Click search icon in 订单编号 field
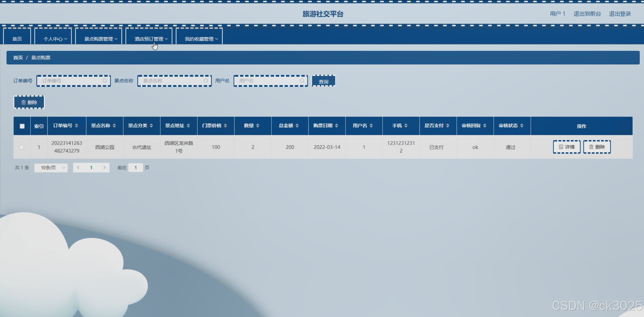The image size is (644, 317). (x=105, y=81)
